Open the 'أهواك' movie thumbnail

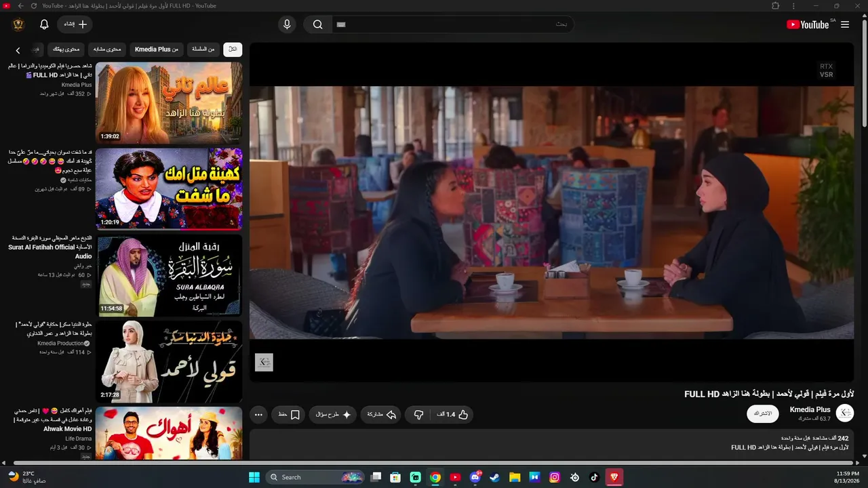169,433
